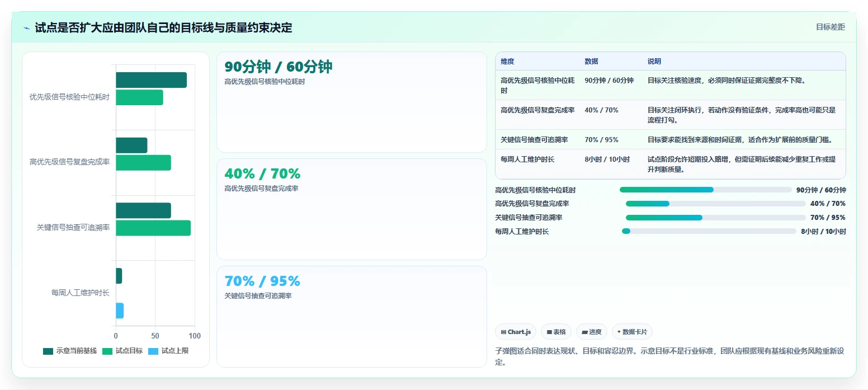The width and height of the screenshot is (868, 390).
Task: Click description 目标要求能找到来源和时间证据
Action: pyautogui.click(x=740, y=140)
